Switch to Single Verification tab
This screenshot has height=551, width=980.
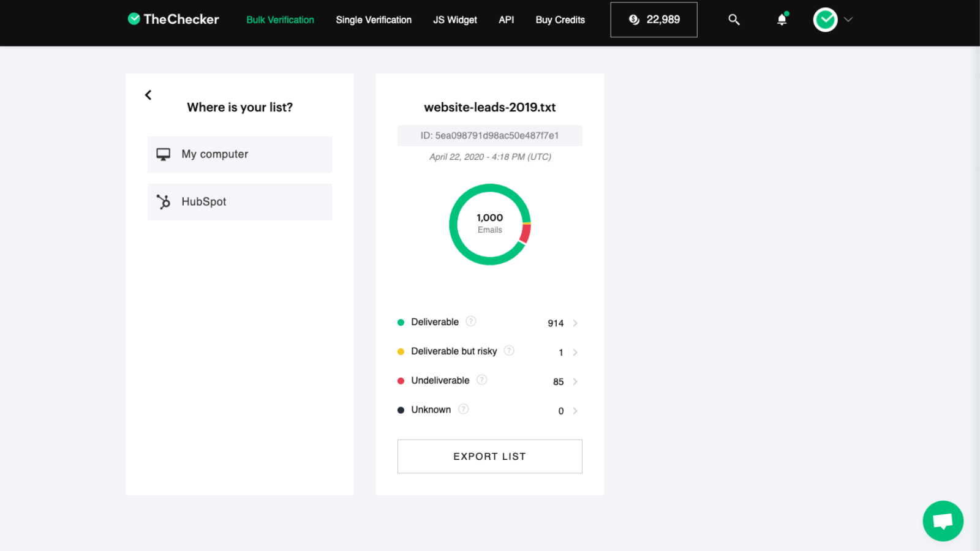[374, 20]
